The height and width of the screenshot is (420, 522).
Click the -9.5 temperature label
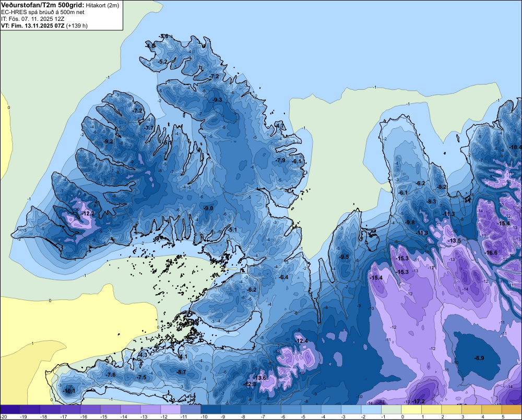[344, 257]
